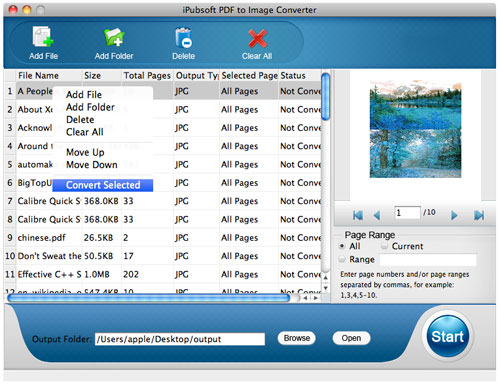This screenshot has width=500, height=386.
Task: Click the Status column header
Action: click(300, 76)
